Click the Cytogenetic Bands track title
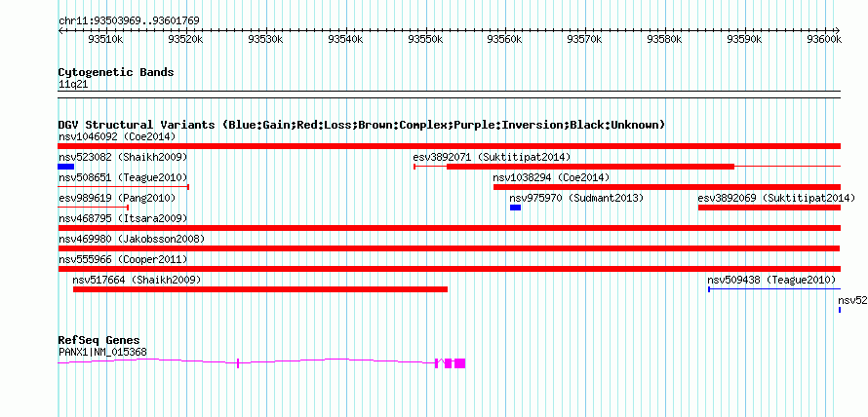 tap(116, 72)
